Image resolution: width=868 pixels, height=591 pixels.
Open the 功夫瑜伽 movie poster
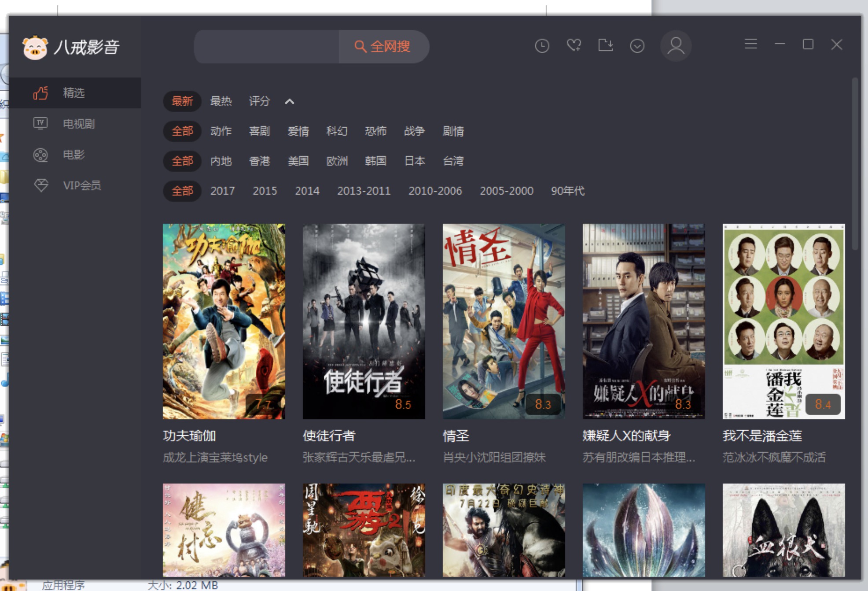(x=224, y=321)
